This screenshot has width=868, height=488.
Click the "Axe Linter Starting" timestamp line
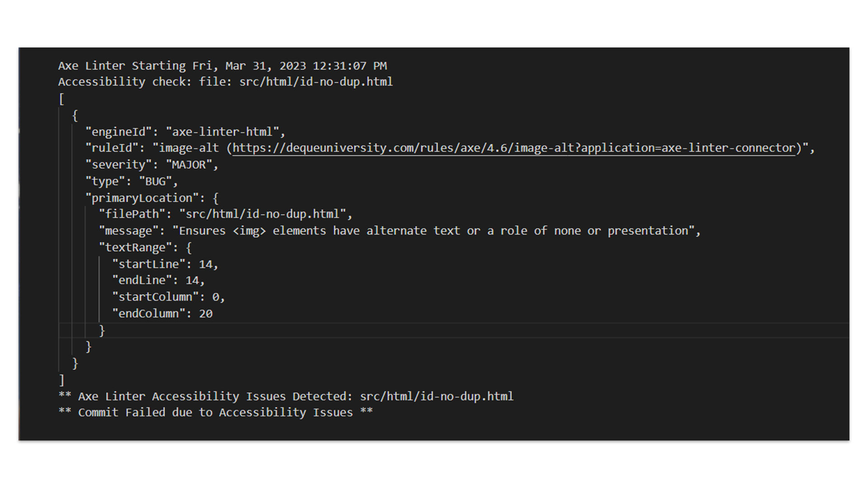(222, 66)
